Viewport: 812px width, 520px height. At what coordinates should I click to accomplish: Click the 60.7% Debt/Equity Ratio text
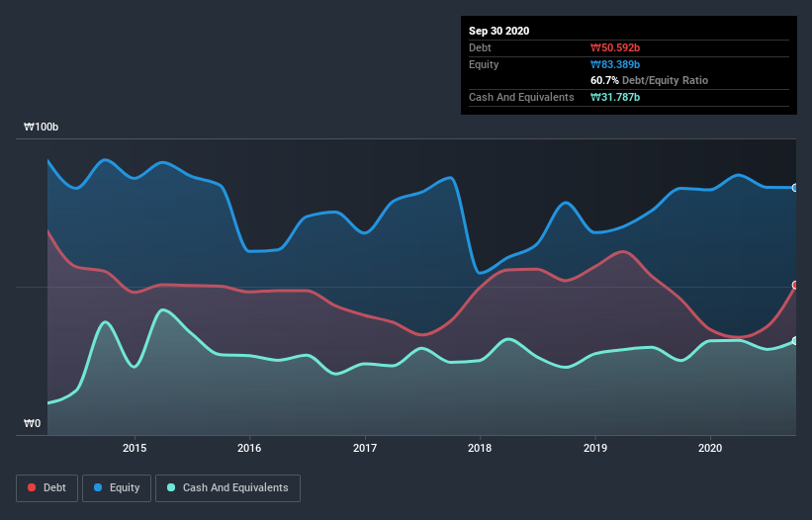coord(650,80)
